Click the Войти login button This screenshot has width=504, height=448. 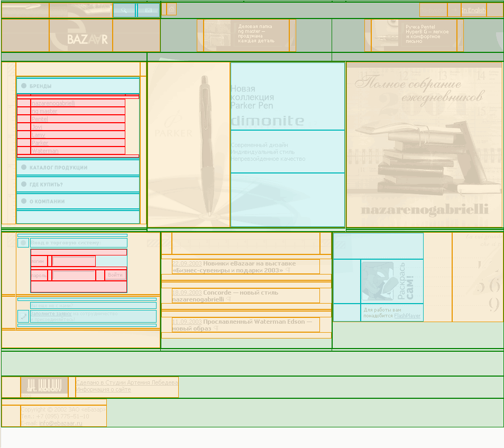click(115, 275)
